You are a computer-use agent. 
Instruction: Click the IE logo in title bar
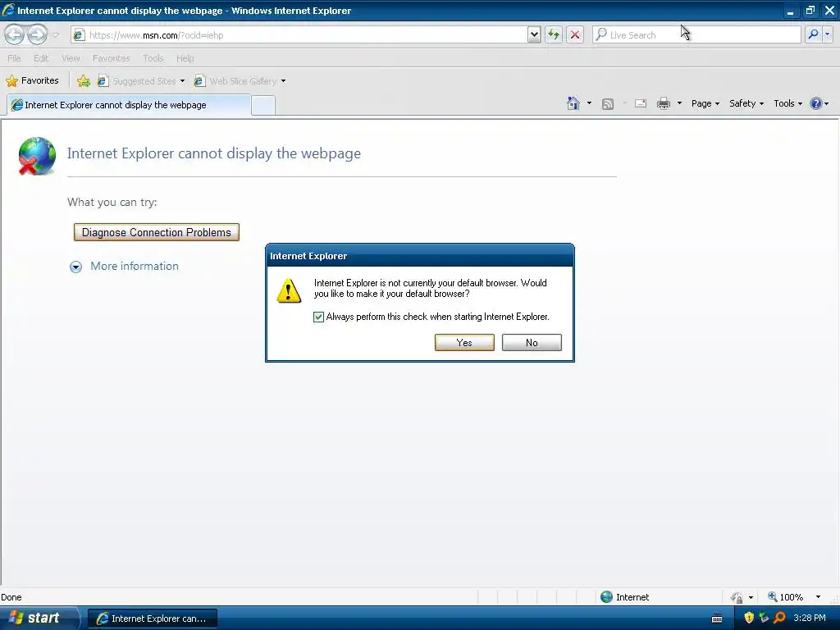pyautogui.click(x=8, y=10)
